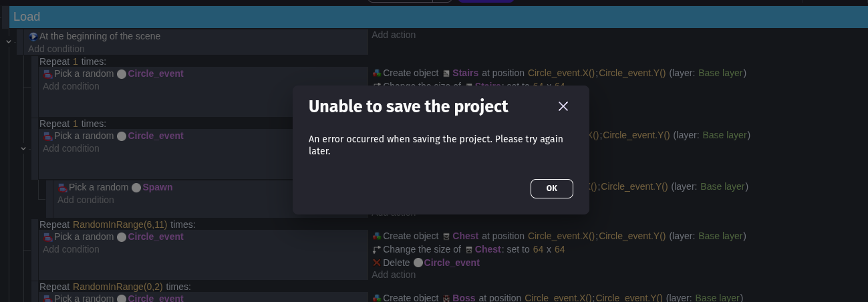Click the 'At the beginning of the scene' condition icon
The image size is (868, 302).
coord(33,37)
